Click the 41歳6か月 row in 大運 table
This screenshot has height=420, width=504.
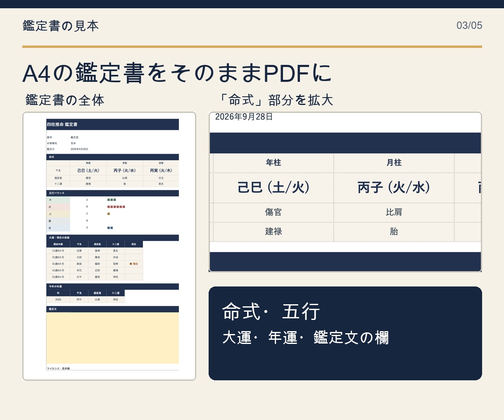point(95,270)
